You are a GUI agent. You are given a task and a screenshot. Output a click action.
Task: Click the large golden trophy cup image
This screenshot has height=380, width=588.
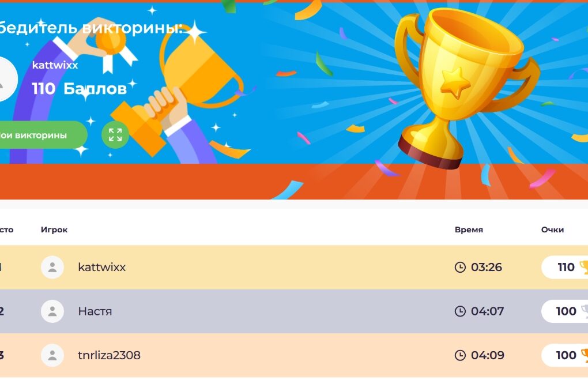455,86
